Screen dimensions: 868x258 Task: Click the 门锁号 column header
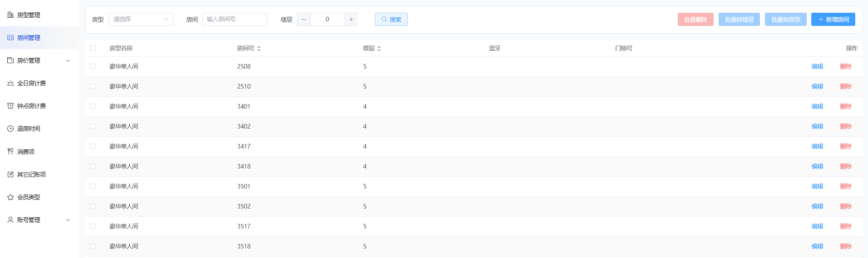pos(624,48)
